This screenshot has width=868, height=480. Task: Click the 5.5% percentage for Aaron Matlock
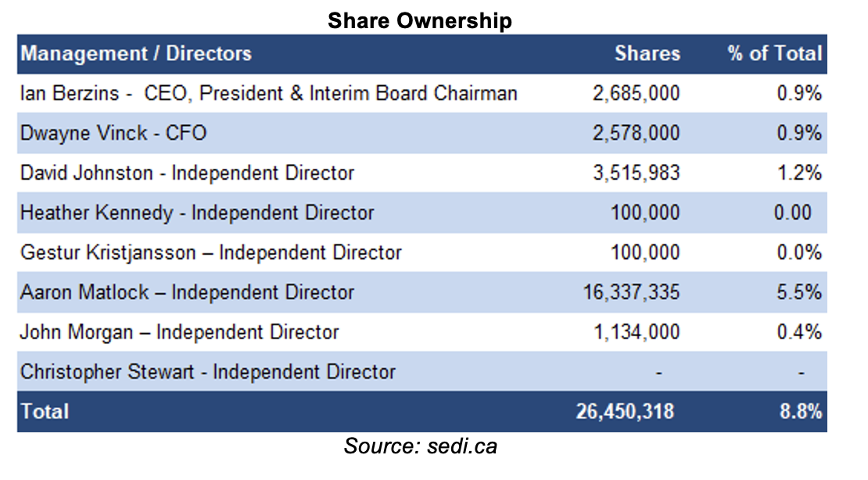(799, 292)
